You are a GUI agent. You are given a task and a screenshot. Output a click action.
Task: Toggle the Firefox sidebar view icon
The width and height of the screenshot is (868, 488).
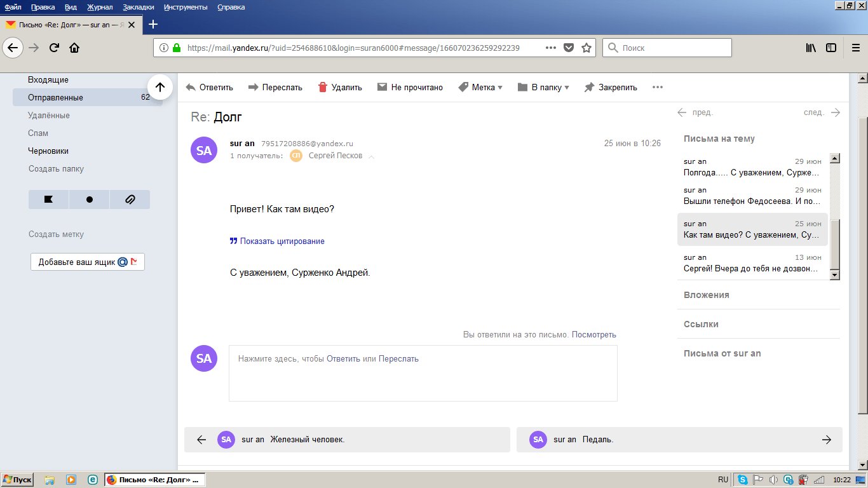pos(831,48)
